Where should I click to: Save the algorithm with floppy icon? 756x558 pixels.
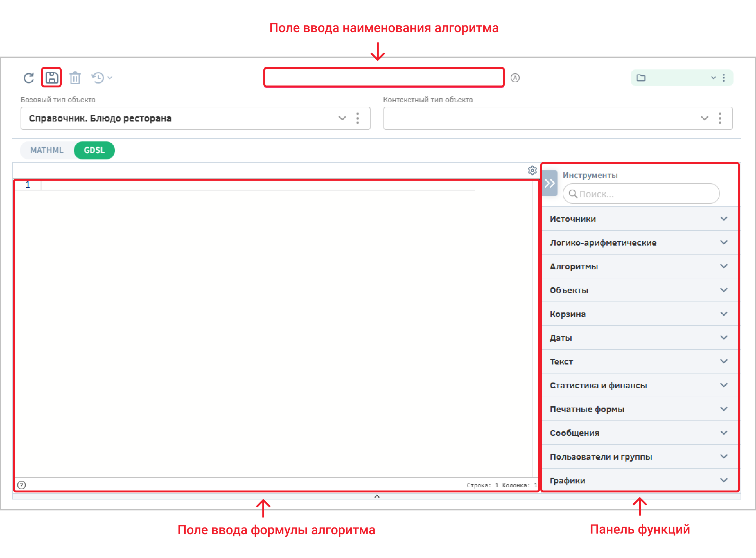pyautogui.click(x=52, y=78)
